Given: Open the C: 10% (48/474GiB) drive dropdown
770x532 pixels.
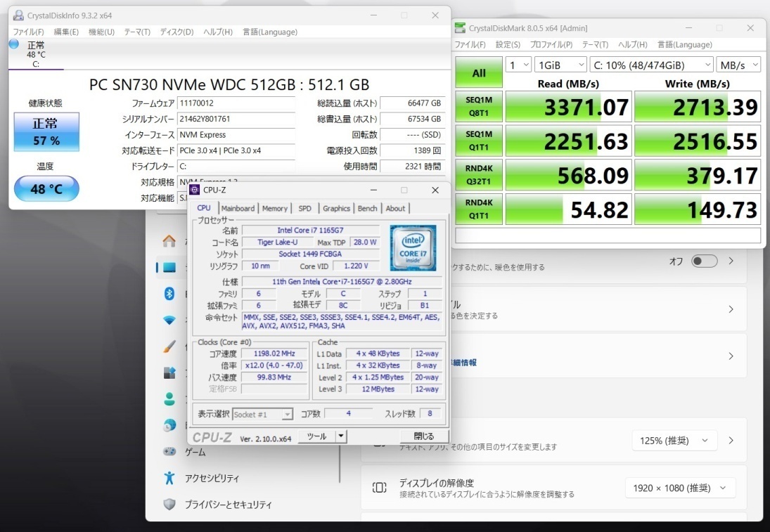Looking at the screenshot, I should click(652, 65).
